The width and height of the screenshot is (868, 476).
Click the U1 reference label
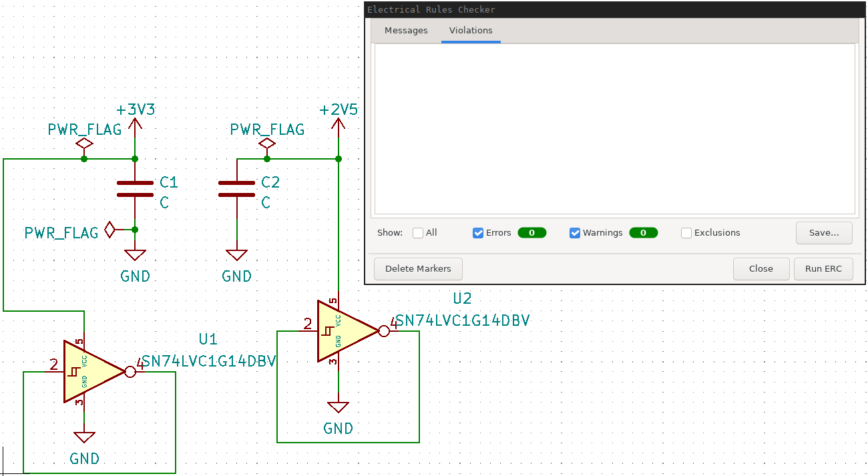coord(208,338)
